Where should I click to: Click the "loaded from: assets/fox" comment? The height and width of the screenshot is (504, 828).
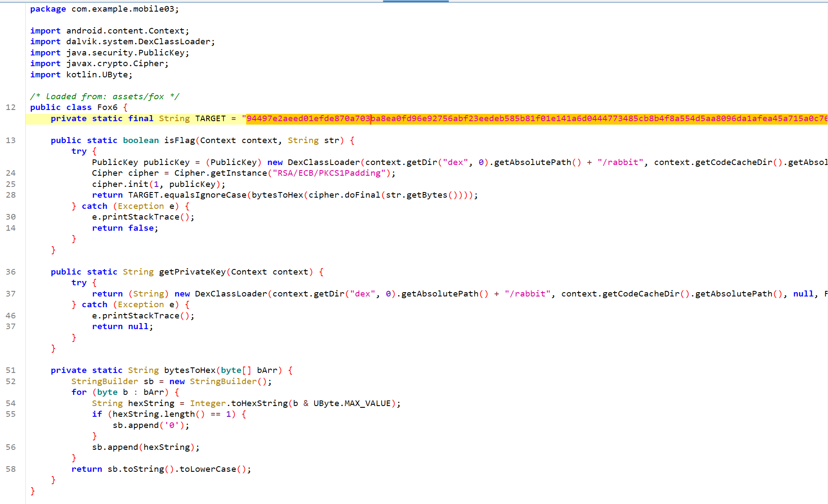104,97
